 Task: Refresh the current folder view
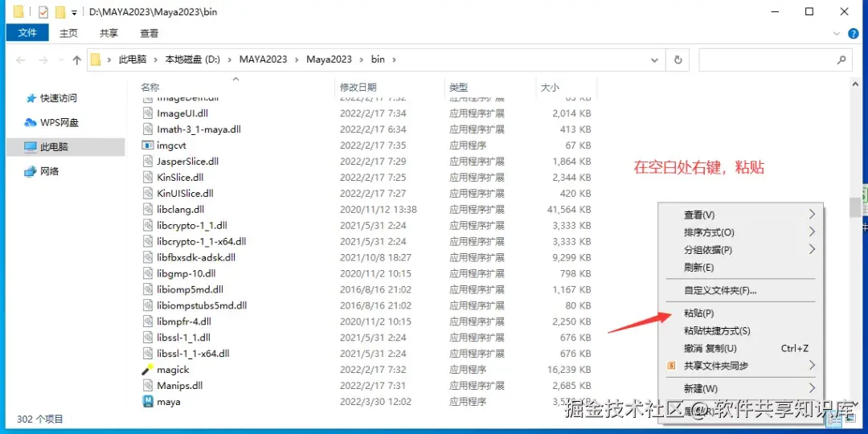click(x=678, y=59)
